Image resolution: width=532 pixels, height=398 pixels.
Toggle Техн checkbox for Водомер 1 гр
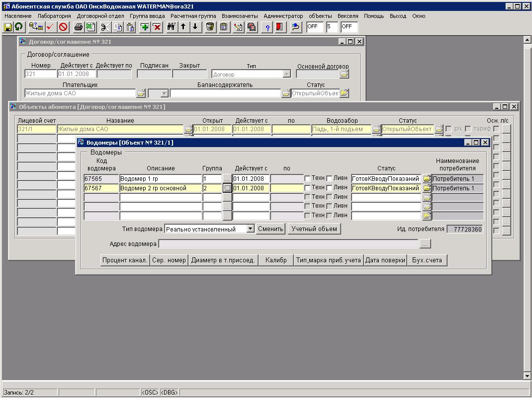(308, 179)
